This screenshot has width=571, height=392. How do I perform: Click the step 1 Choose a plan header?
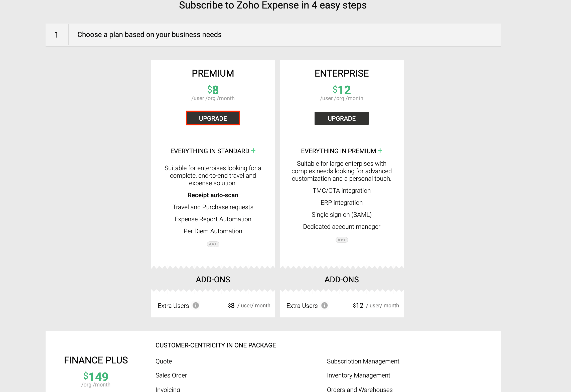[149, 35]
